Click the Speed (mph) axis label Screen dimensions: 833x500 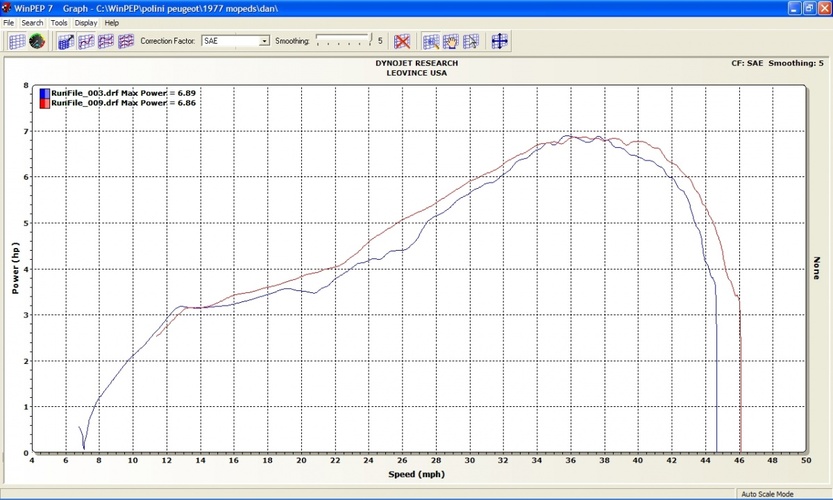point(417,474)
